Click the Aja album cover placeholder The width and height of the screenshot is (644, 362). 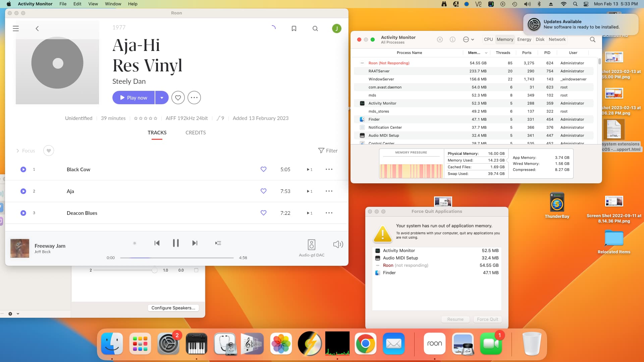tap(57, 63)
